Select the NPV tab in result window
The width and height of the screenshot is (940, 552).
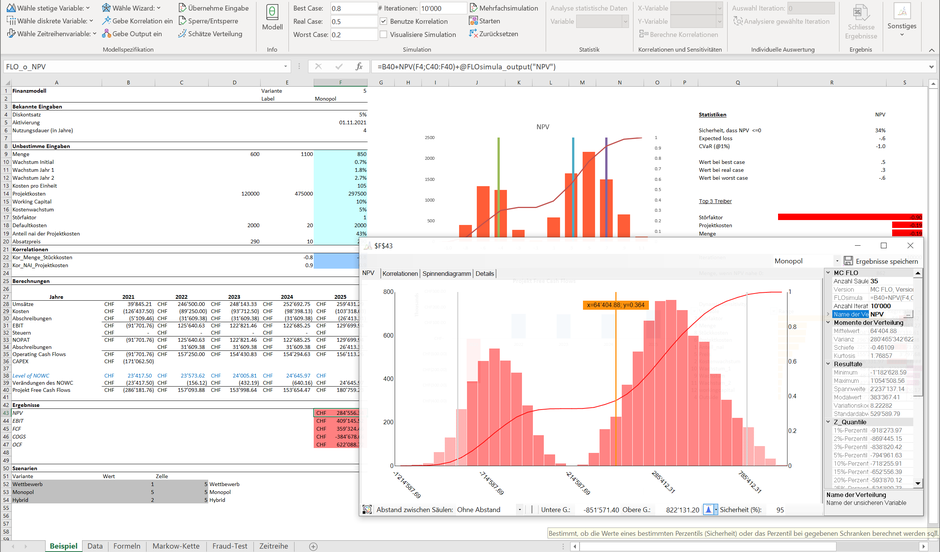click(368, 273)
